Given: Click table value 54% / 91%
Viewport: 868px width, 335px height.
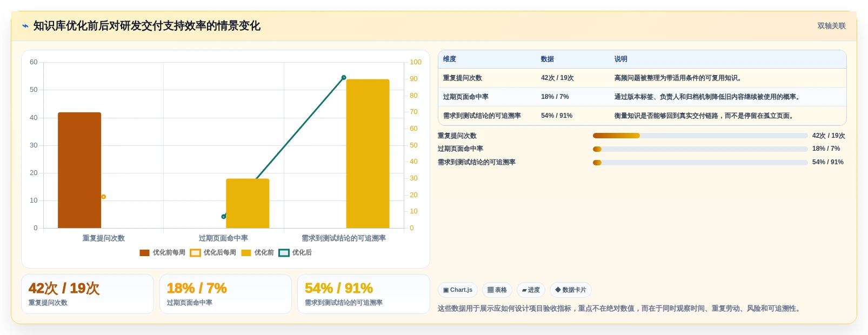Looking at the screenshot, I should coord(557,116).
